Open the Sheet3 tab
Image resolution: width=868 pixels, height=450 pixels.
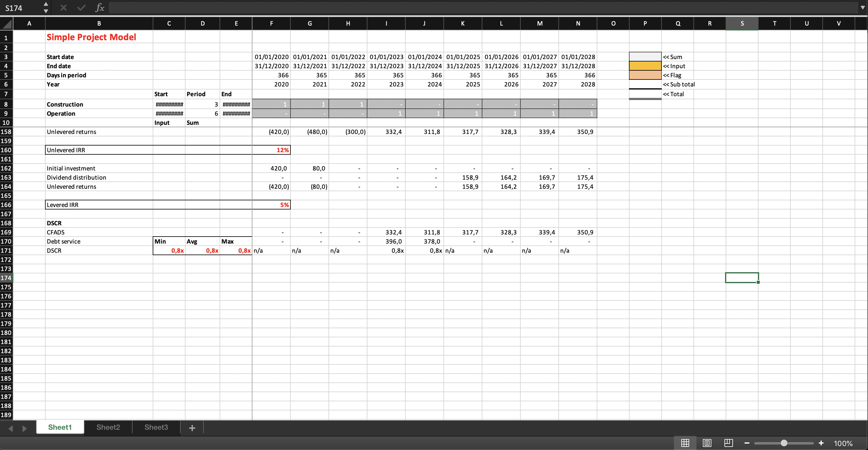click(x=156, y=427)
